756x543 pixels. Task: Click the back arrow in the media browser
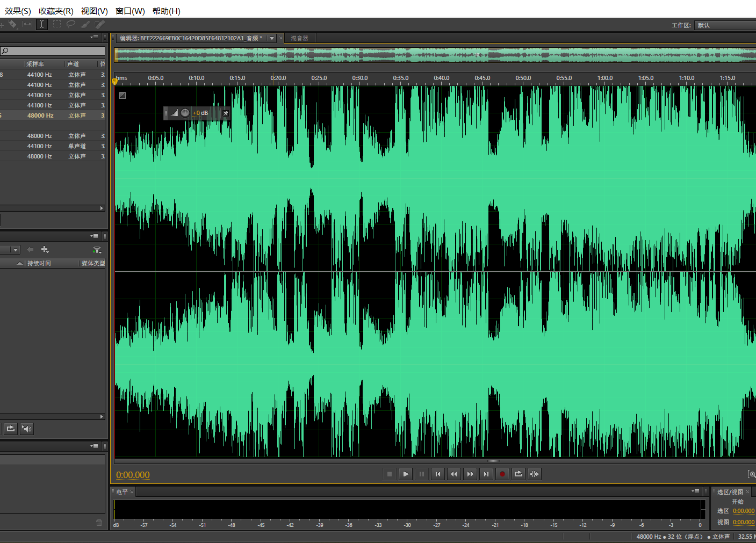30,249
